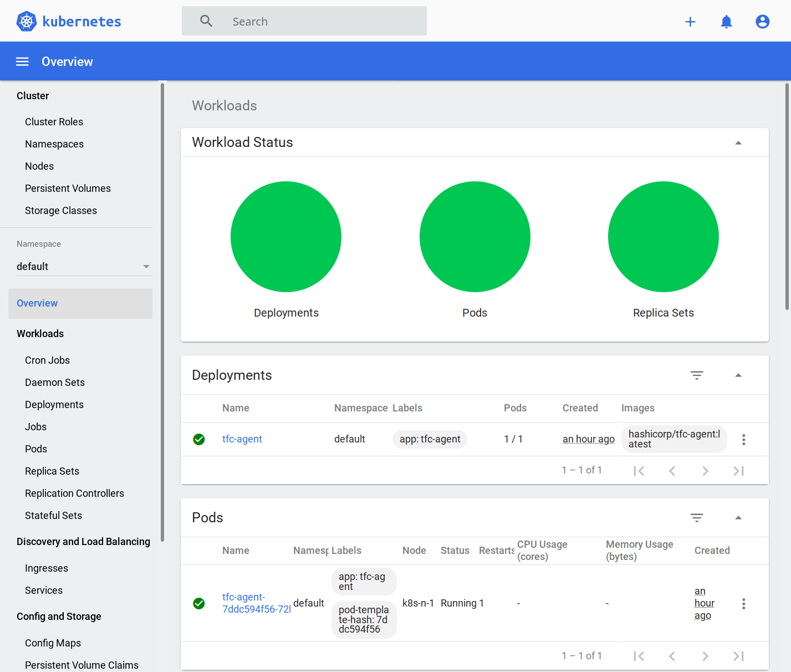Click green status icon of tfc-agent deployment
791x672 pixels.
point(199,439)
